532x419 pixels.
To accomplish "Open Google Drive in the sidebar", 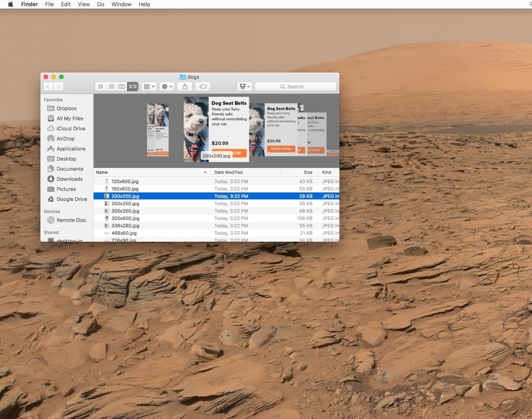I will [x=71, y=199].
